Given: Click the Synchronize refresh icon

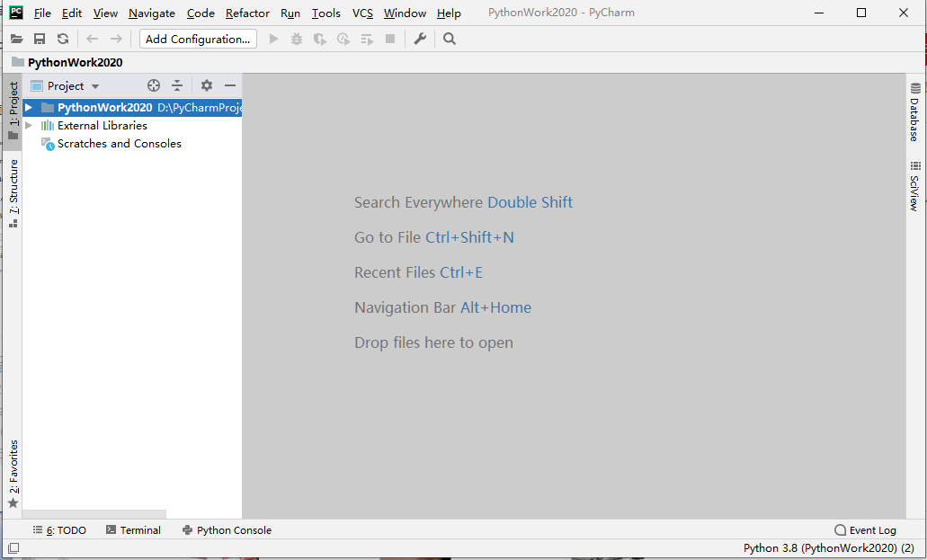Looking at the screenshot, I should (63, 39).
